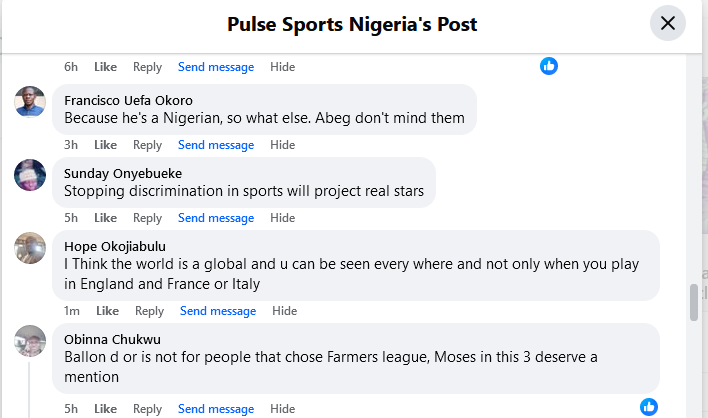This screenshot has height=418, width=708.
Task: Reply to Obinna Chukwu's comment
Action: 147,409
